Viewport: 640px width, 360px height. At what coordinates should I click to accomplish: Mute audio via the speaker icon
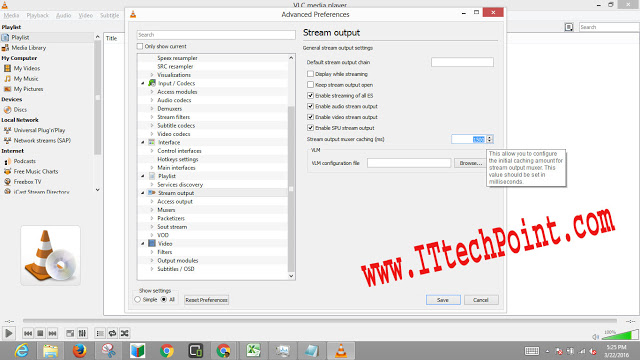[x=595, y=337]
